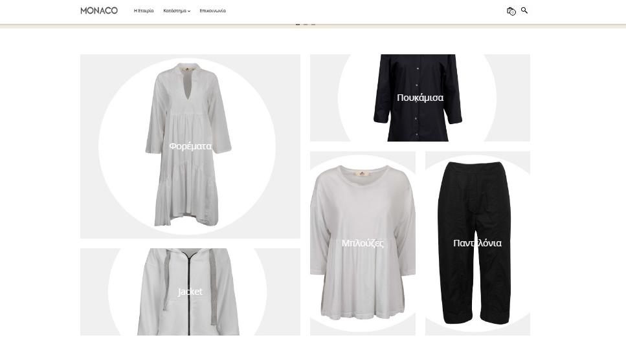The image size is (626, 364).
Task: Select the second carousel slide dot
Action: [306, 25]
